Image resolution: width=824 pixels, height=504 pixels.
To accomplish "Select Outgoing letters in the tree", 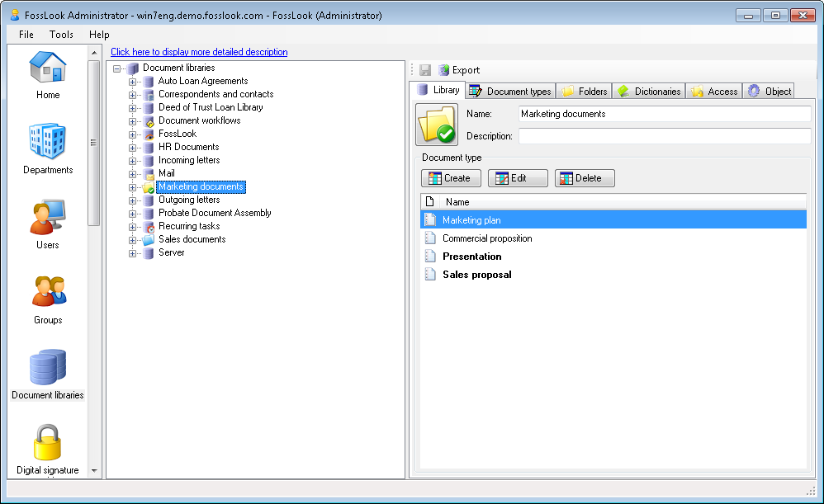I will [189, 200].
